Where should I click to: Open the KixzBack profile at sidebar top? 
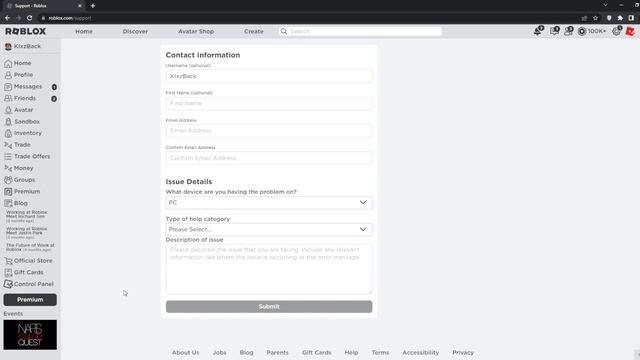pyautogui.click(x=23, y=47)
